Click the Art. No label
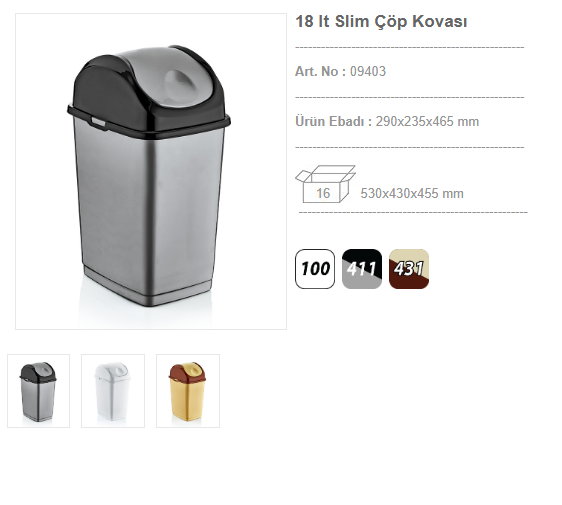 [320, 71]
